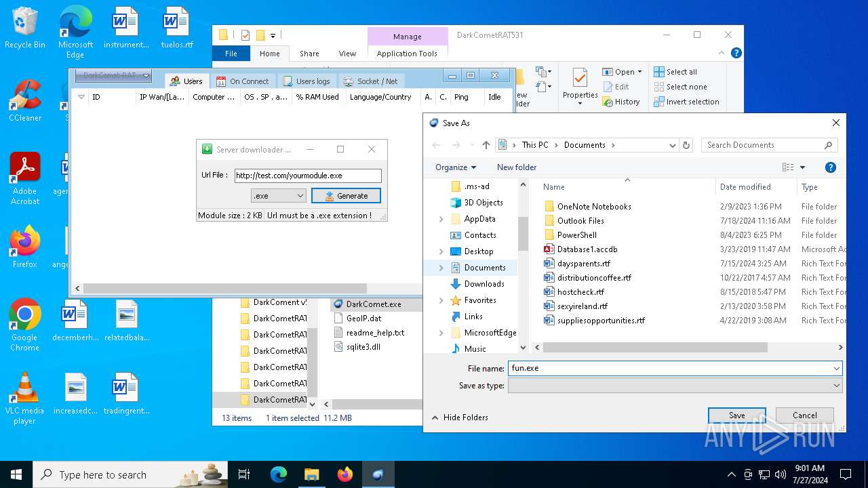
Task: Open Users logs tab
Action: pos(307,81)
